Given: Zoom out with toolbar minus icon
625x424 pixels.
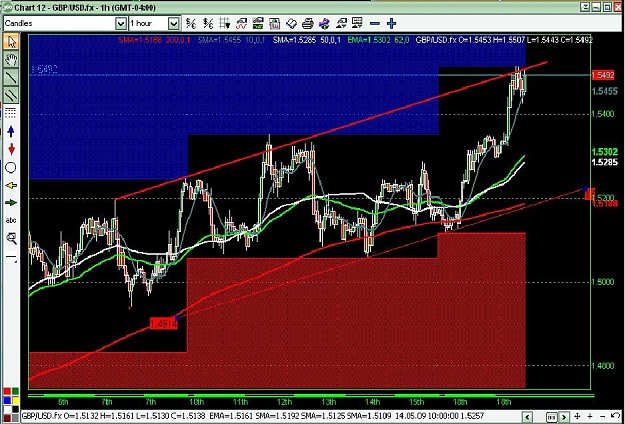Looking at the screenshot, I should [x=375, y=24].
